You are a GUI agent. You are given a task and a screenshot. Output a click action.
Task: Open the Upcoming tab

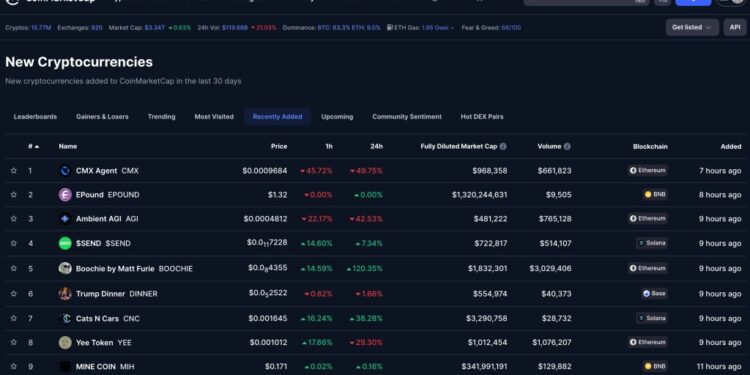tap(337, 117)
